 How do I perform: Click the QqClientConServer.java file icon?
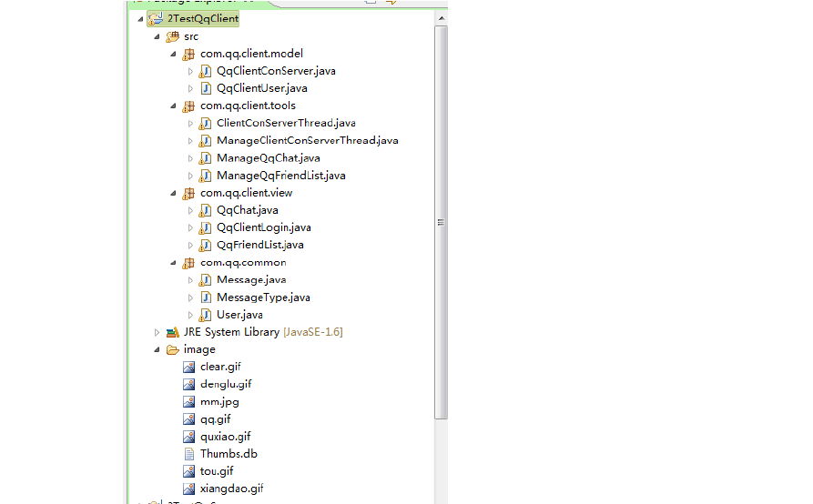[x=206, y=72]
